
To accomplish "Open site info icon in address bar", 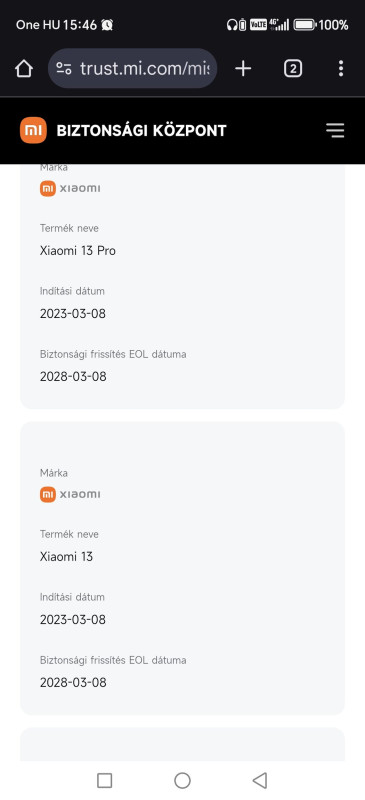I will coord(64,68).
